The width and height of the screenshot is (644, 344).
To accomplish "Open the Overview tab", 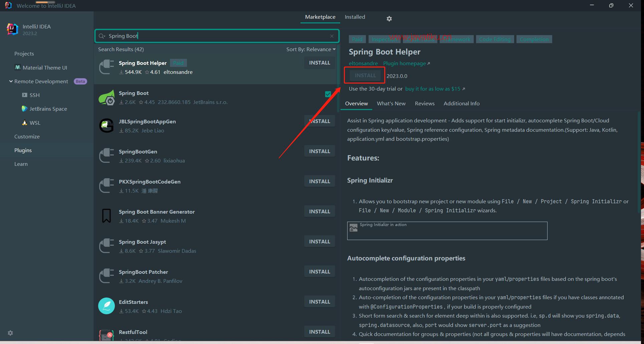I will click(356, 104).
